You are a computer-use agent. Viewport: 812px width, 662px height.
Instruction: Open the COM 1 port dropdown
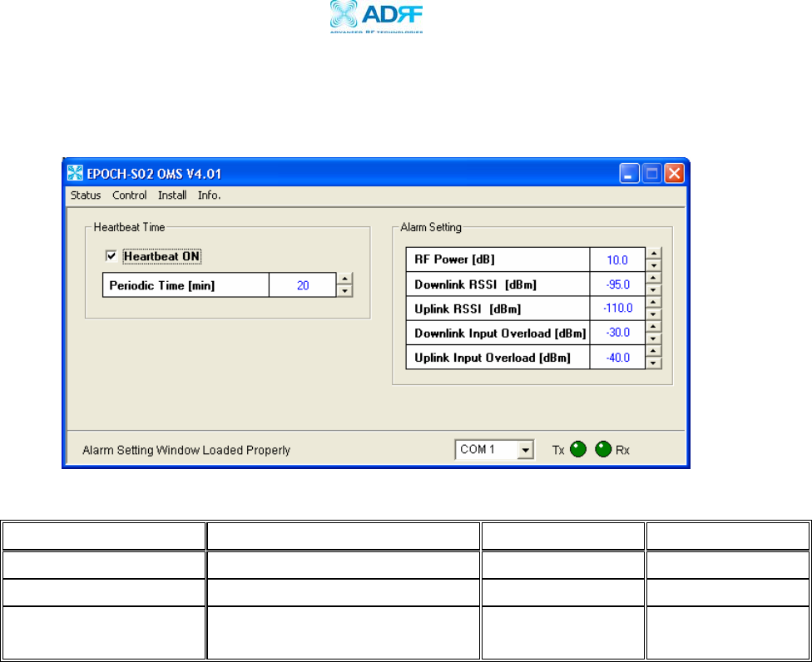point(525,450)
